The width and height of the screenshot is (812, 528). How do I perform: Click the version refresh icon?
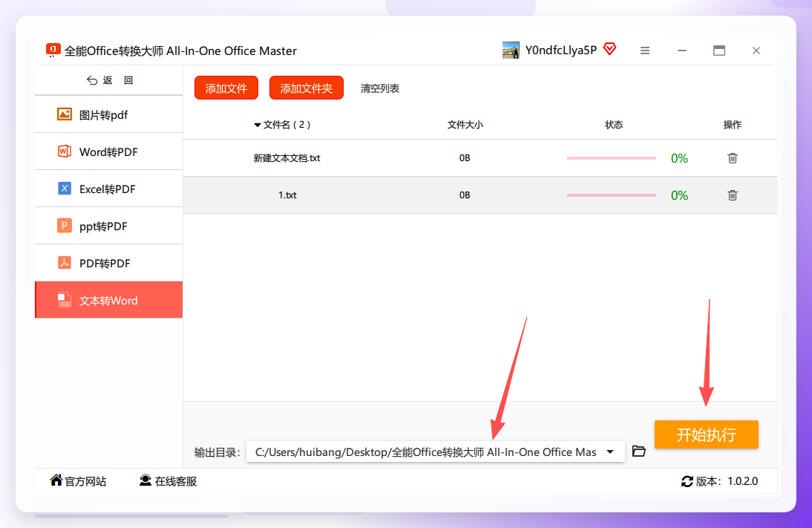(x=687, y=481)
